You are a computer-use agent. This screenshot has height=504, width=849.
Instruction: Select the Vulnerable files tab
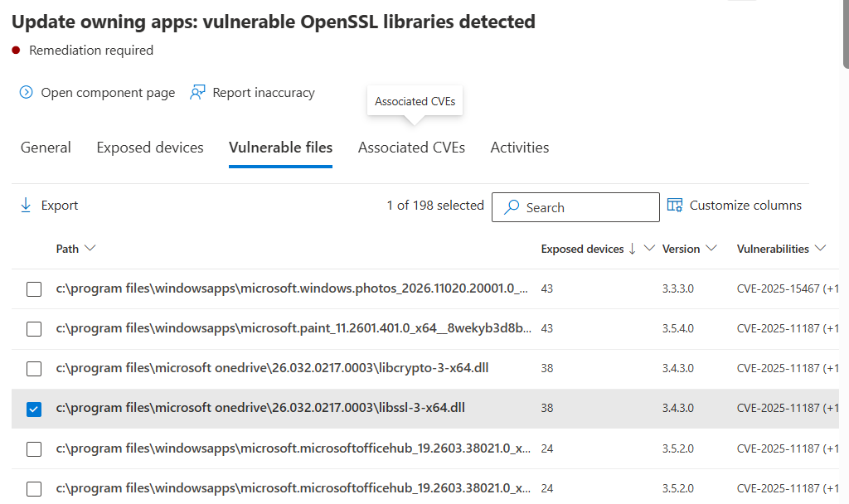click(280, 148)
